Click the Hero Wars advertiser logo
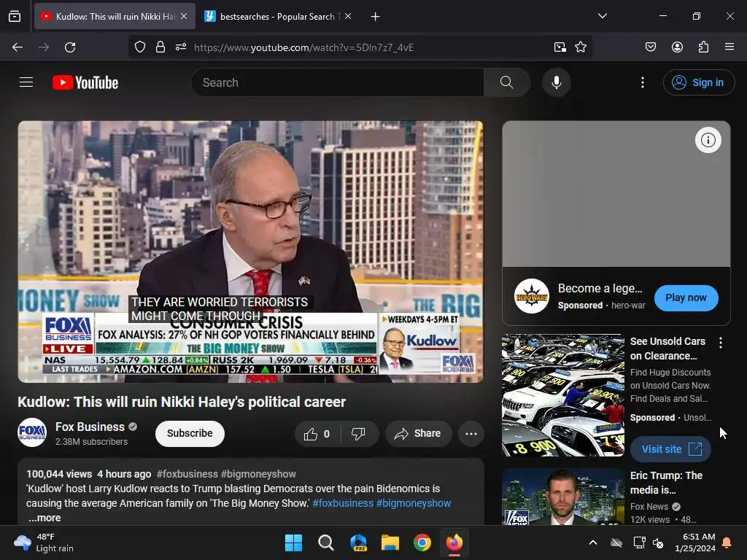This screenshot has height=560, width=747. 532,296
